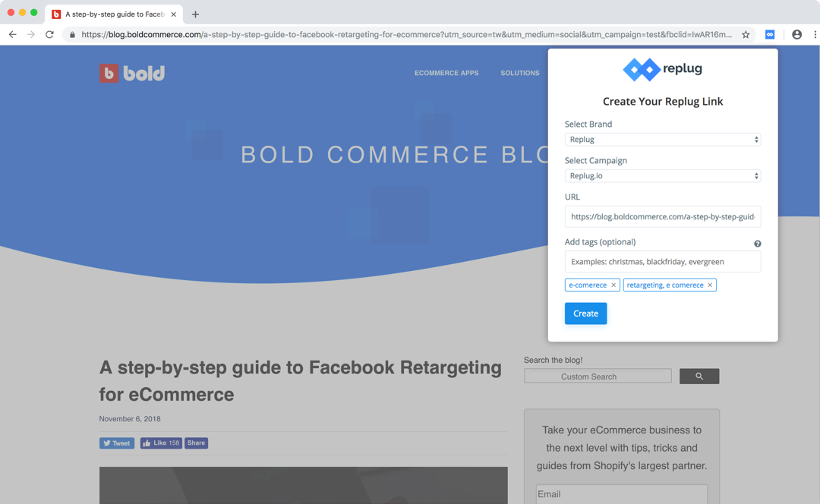
Task: Click the e-comerece tag label
Action: [587, 285]
